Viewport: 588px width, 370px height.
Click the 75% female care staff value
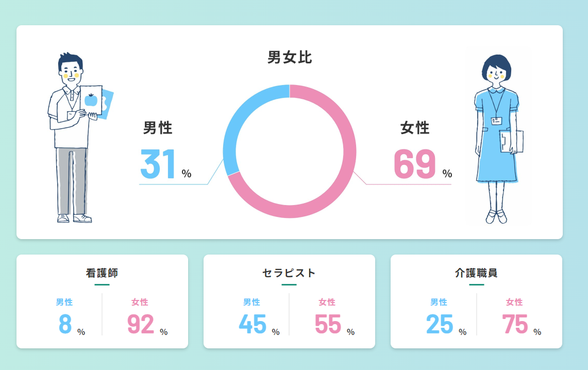point(522,324)
